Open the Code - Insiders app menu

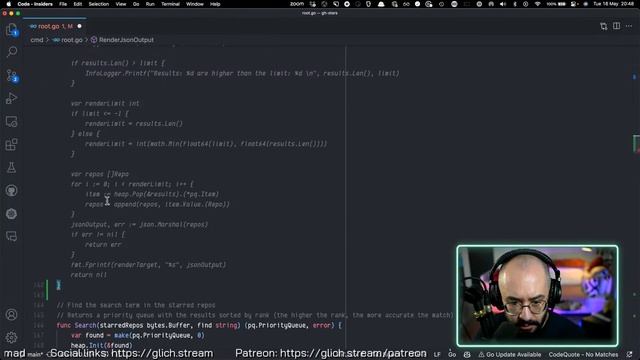pyautogui.click(x=35, y=4)
